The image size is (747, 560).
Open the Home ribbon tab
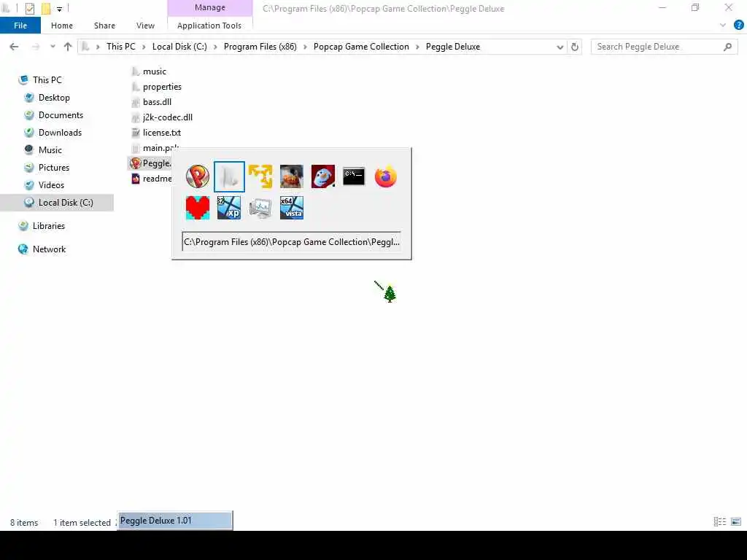pyautogui.click(x=62, y=26)
